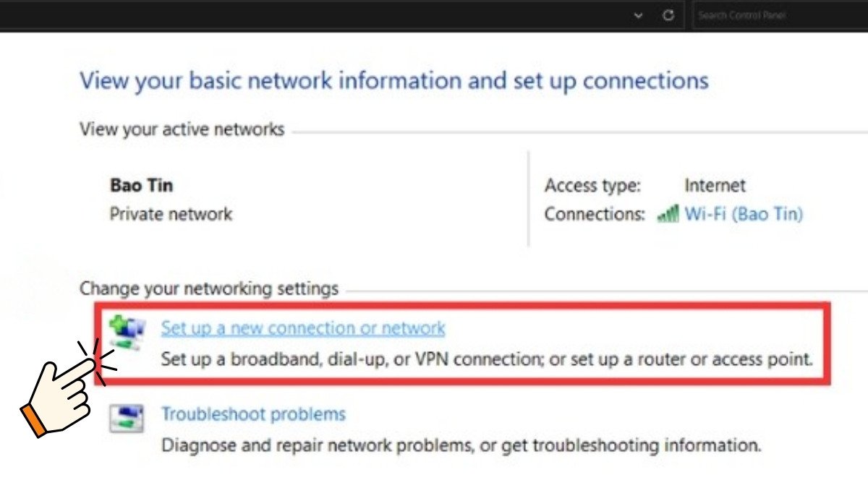Click the View your active networks header
This screenshot has width=868, height=488.
click(182, 130)
